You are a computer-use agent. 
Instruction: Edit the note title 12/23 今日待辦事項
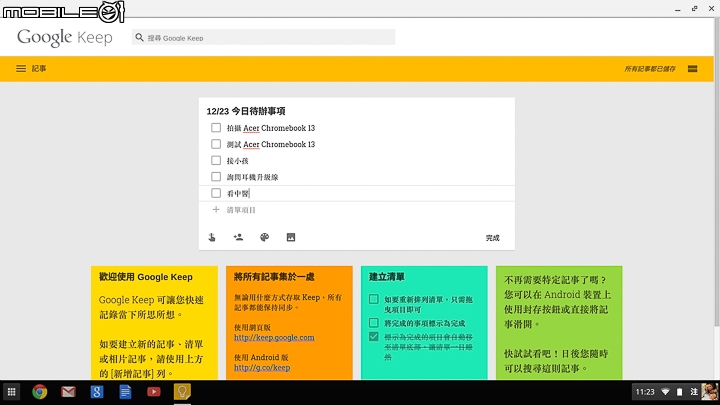click(246, 111)
